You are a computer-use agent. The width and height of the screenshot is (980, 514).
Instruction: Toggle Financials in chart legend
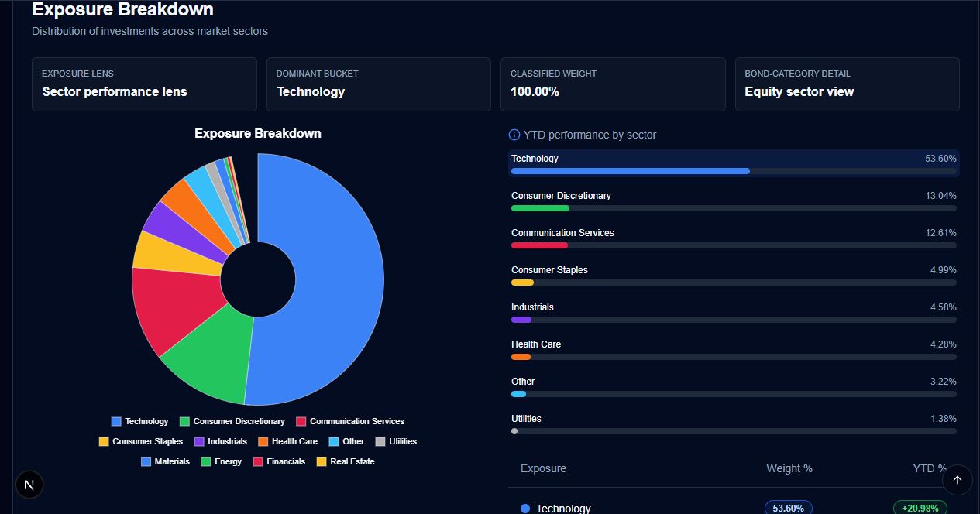(279, 461)
